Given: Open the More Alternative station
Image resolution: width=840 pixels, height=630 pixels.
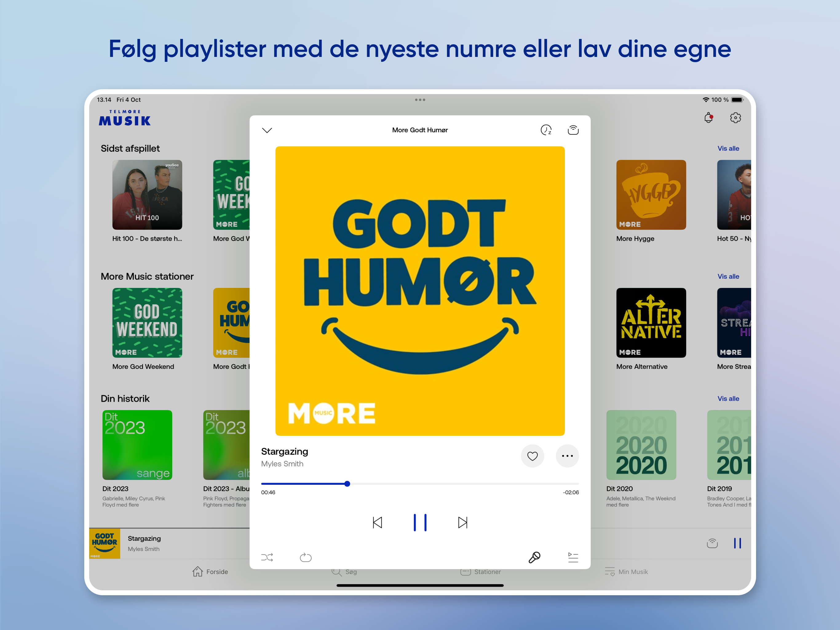Looking at the screenshot, I should 651,323.
